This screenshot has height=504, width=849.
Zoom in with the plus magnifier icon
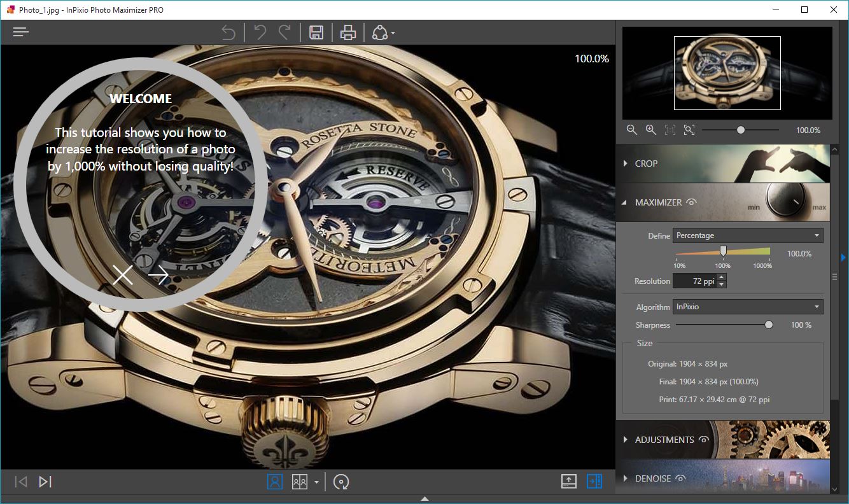coord(650,130)
